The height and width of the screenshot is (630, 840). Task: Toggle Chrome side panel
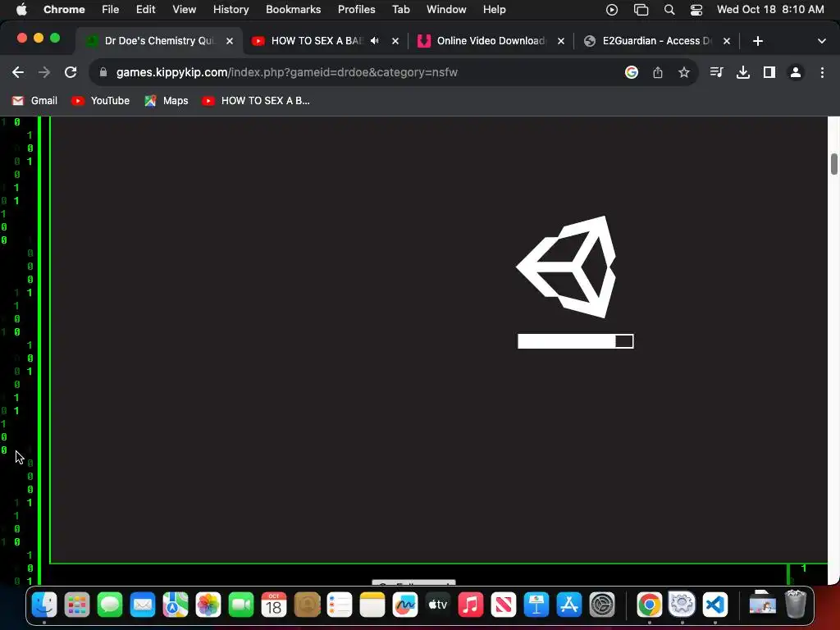click(769, 72)
